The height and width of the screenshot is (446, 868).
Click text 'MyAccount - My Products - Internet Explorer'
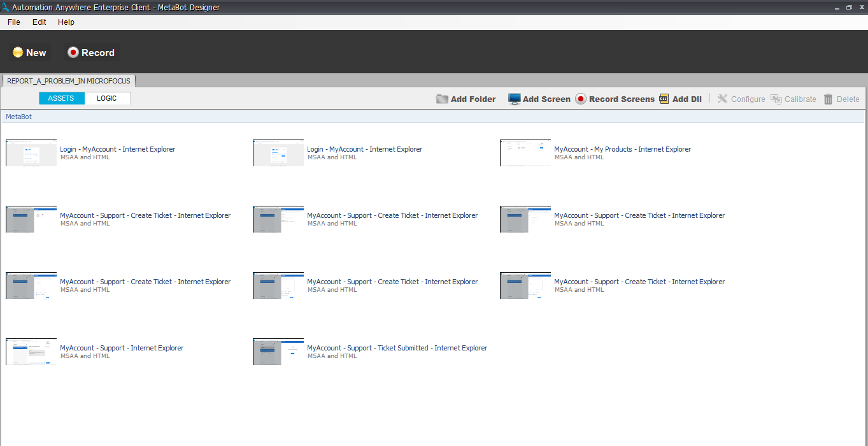[622, 149]
